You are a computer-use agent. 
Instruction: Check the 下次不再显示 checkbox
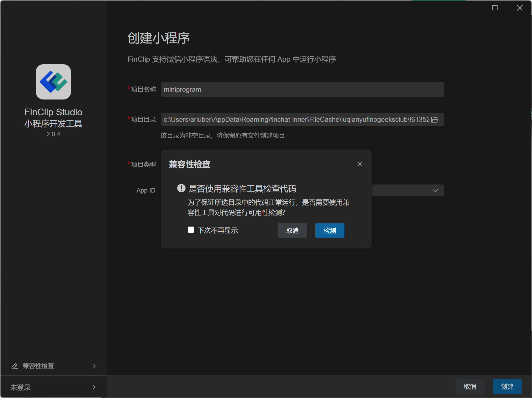(191, 230)
